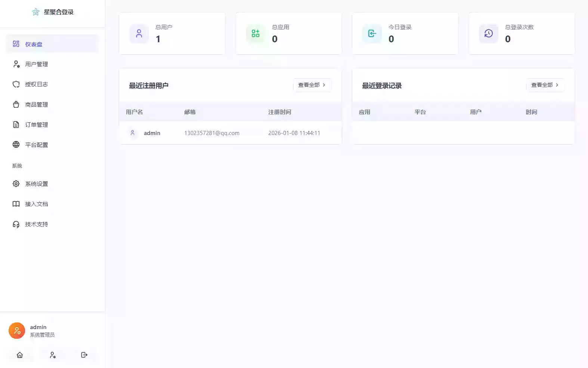Click the 星聚合登录 title
588x368 pixels.
click(59, 12)
